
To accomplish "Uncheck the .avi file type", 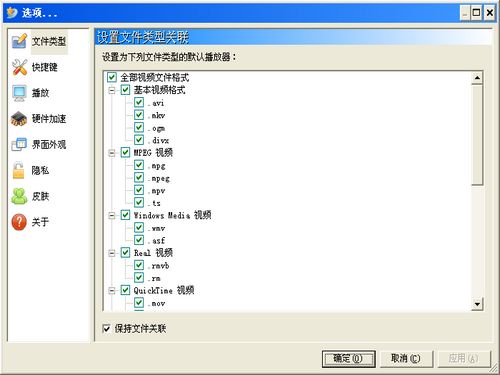I will tap(139, 103).
